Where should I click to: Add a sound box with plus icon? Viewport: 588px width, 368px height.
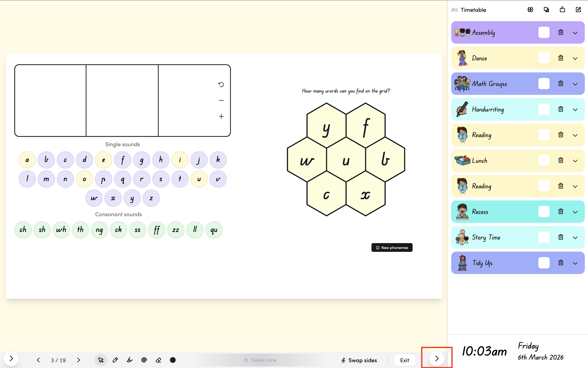click(221, 116)
